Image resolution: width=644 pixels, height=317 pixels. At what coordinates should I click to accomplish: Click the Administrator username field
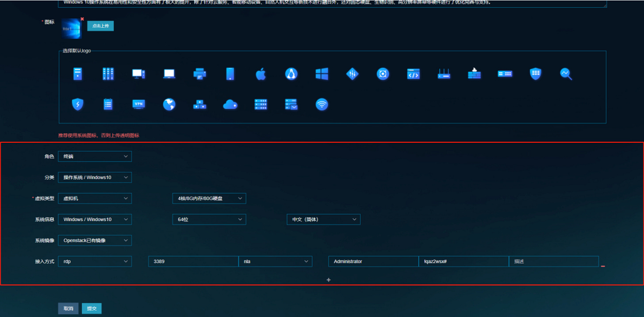(x=373, y=261)
